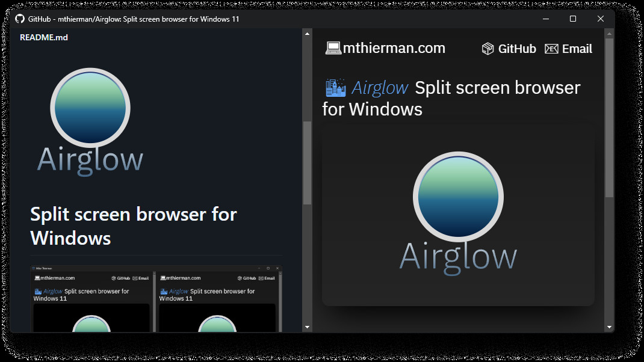This screenshot has height=362, width=644.
Task: Click the GitHub octocat icon in the title bar
Action: click(x=20, y=19)
